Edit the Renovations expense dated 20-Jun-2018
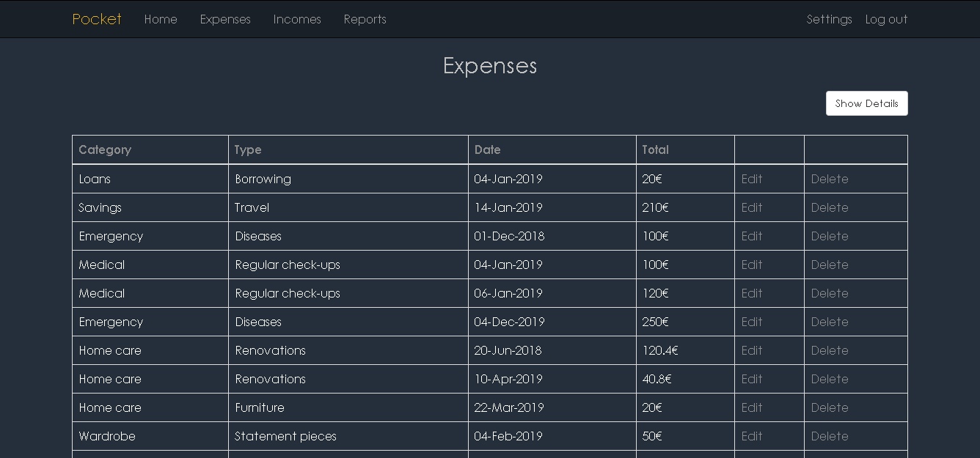Viewport: 980px width, 458px height. pos(752,350)
